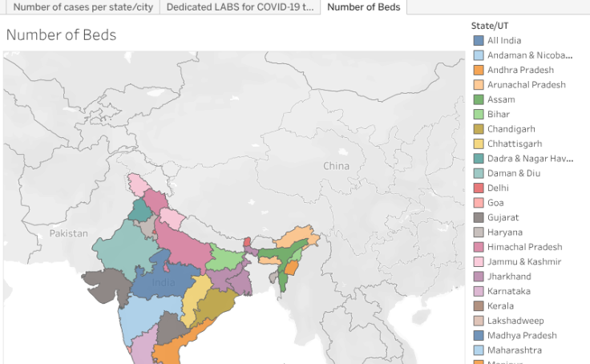The height and width of the screenshot is (364, 590).
Task: Click the Delhi red legend swatch
Action: 479,188
